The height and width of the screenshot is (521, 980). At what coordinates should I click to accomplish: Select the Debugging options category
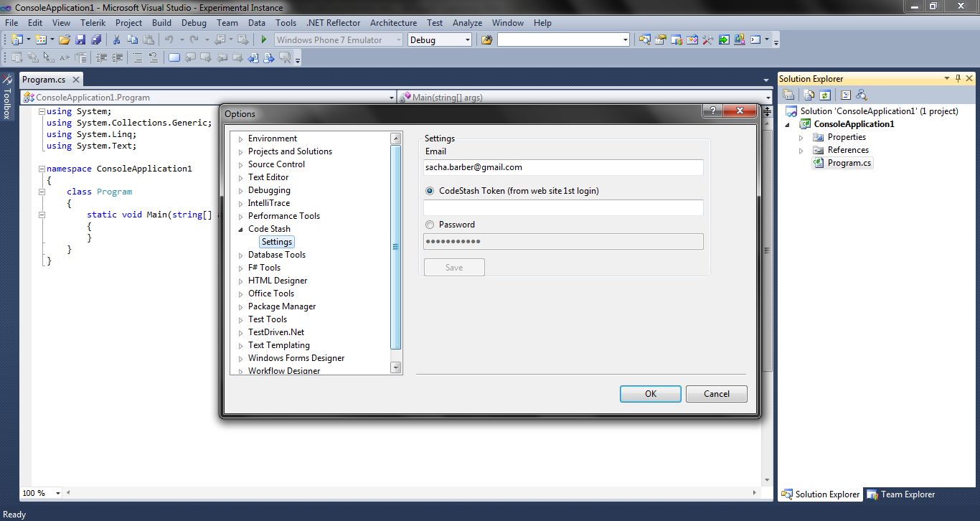pos(269,190)
